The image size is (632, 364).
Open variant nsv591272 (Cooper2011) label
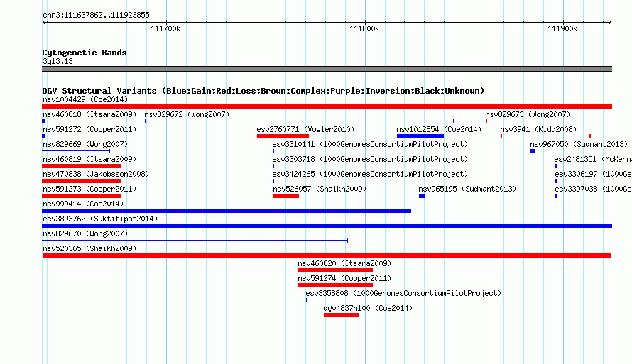[89, 129]
